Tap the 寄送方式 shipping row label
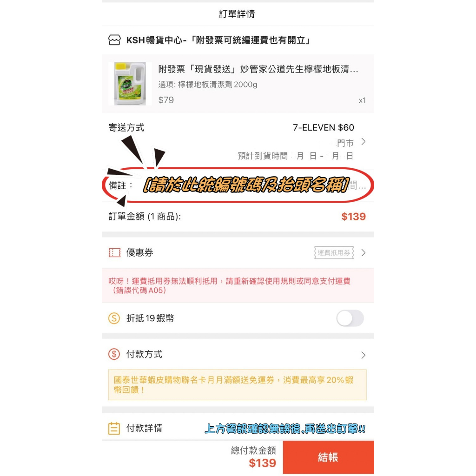The width and height of the screenshot is (476, 476). [x=126, y=127]
